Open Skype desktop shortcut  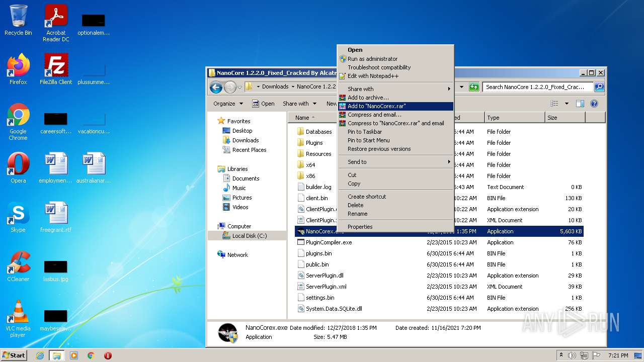[x=18, y=217]
